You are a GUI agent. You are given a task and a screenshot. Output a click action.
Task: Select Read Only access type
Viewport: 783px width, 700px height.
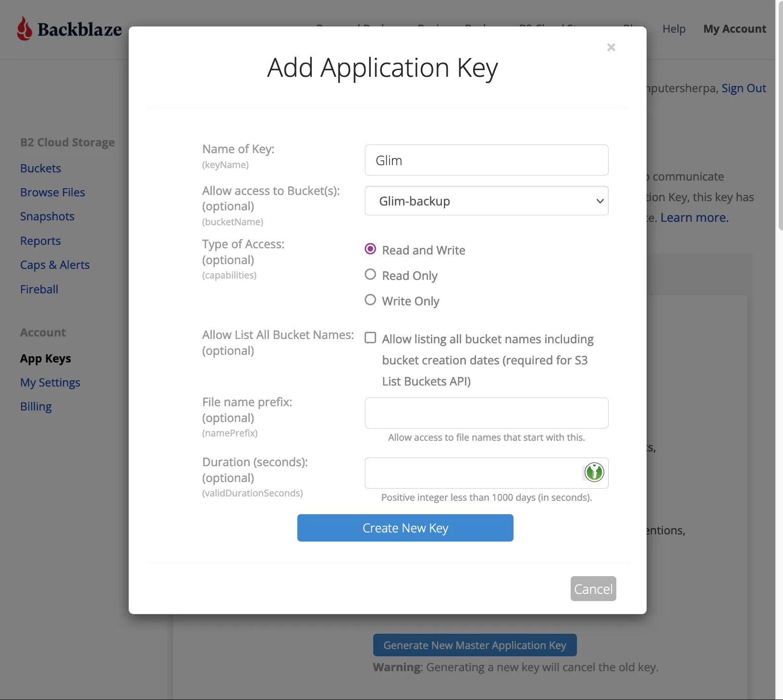(x=370, y=274)
